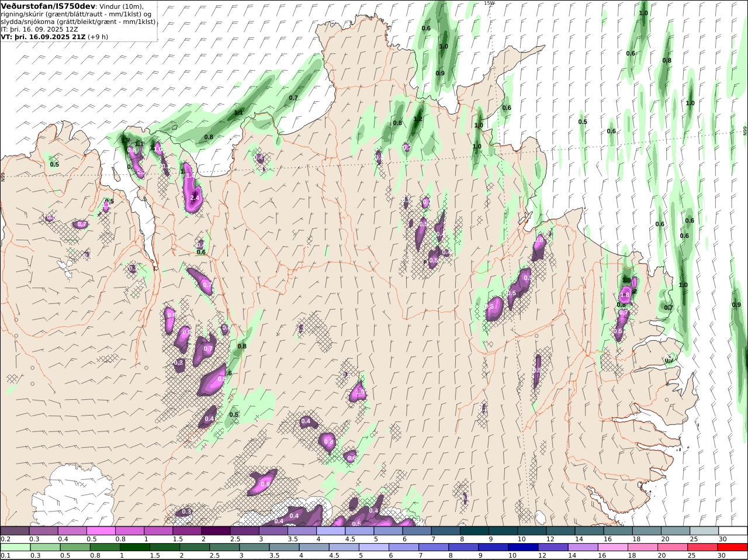Click the bright red 30 swatch in lower legend
Image resolution: width=748 pixels, height=560 pixels.
(x=733, y=547)
